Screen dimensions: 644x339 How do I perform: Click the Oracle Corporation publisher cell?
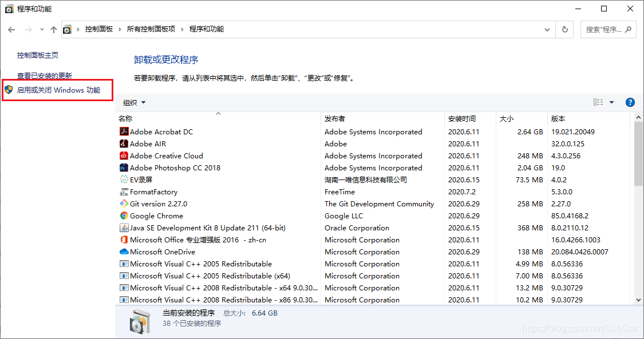(357, 228)
